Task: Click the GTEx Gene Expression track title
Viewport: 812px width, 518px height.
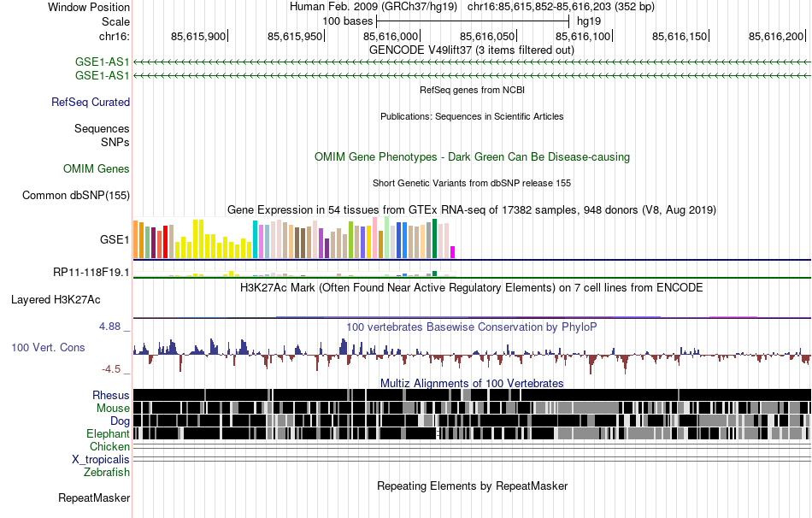Action: 472,209
